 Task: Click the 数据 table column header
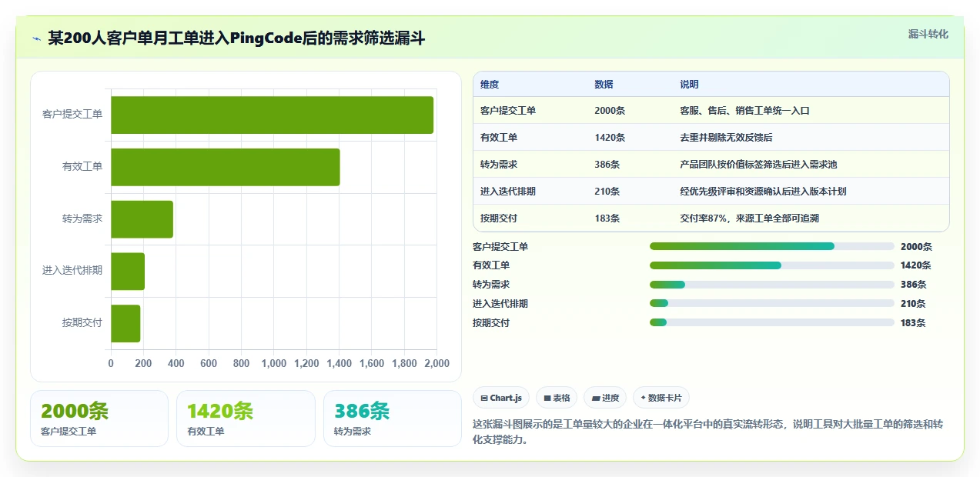click(604, 85)
